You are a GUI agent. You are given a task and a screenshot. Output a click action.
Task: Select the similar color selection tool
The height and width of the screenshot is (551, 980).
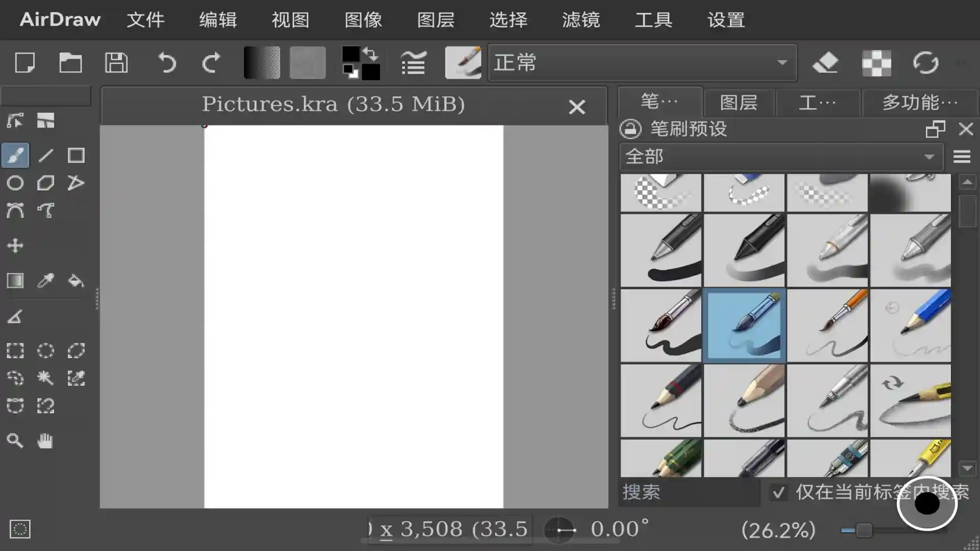[76, 378]
